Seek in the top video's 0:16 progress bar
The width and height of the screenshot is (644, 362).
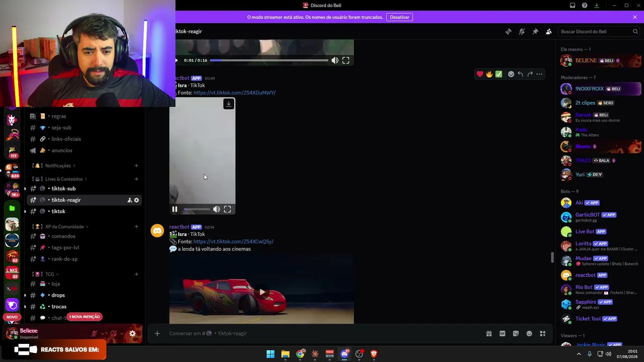pos(269,60)
